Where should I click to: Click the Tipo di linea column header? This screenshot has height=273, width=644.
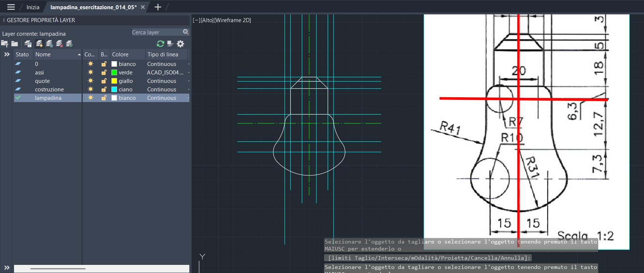167,54
